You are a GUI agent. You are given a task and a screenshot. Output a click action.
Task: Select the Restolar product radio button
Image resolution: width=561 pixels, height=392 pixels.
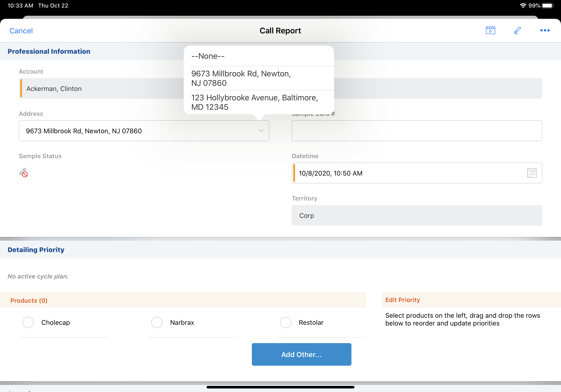285,322
